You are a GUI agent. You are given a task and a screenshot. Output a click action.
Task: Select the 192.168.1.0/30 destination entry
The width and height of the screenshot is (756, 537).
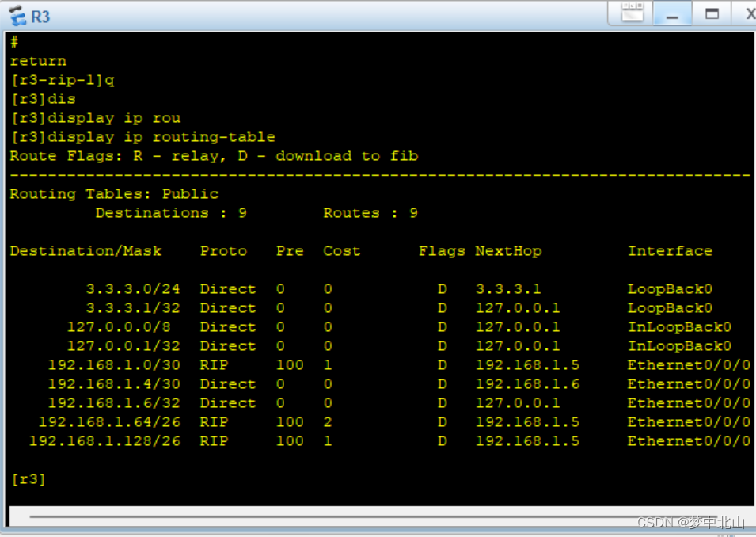[114, 365]
